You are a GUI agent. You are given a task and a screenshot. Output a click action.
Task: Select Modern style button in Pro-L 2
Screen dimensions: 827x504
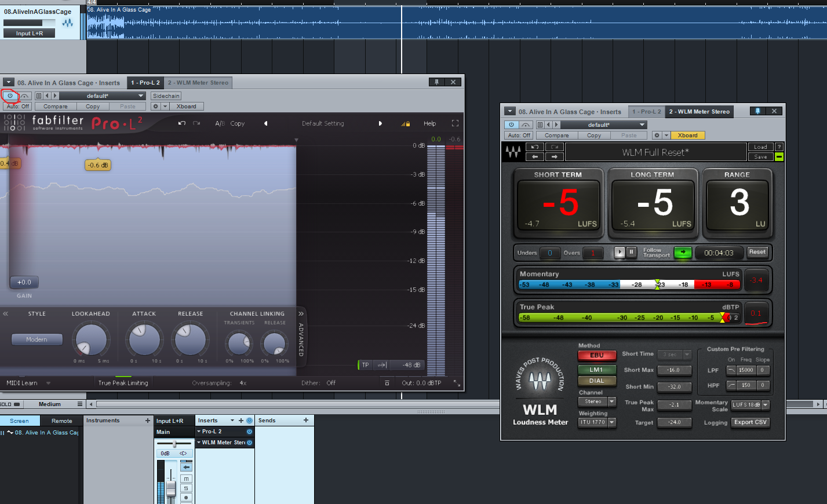[37, 339]
